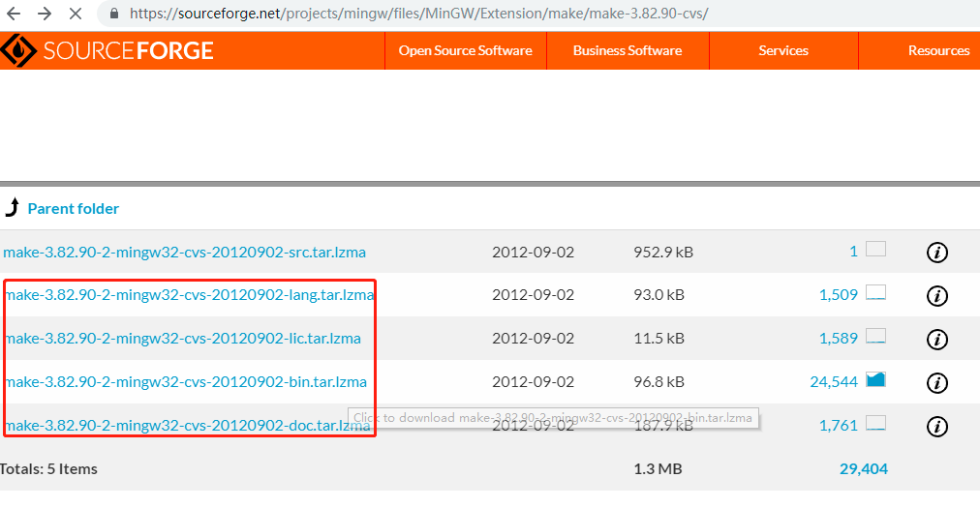Select the Totals: 5 Items text
Viewport: 980px width, 508px height.
tap(48, 468)
